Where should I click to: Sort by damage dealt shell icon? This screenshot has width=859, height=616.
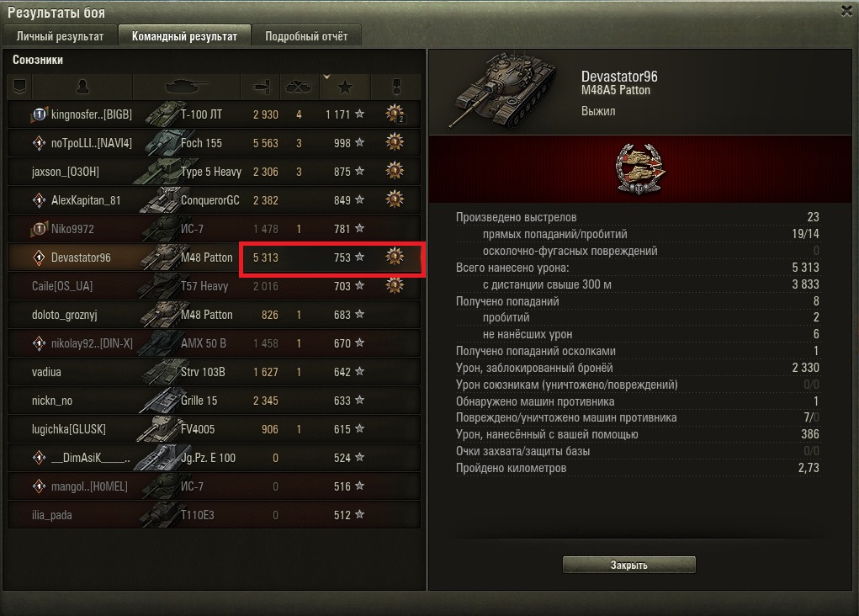(x=260, y=87)
